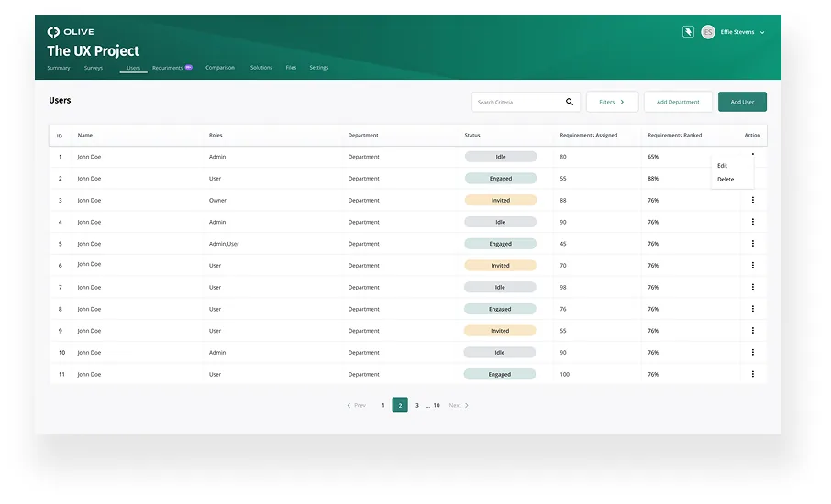Open action menu for row 10
Screen dimensions: 831x504
coord(752,352)
